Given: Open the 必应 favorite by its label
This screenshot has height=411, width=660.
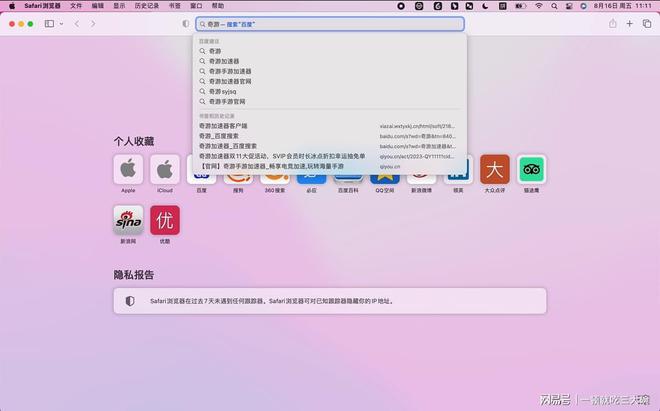Looking at the screenshot, I should coord(311,190).
